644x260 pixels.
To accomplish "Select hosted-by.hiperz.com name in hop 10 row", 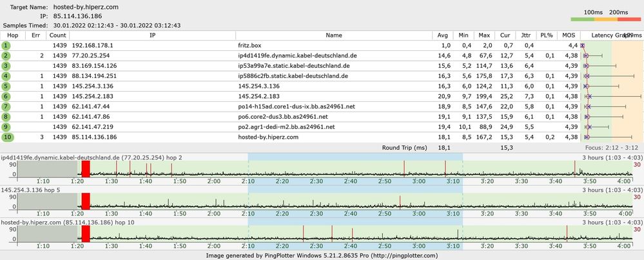I will 268,137.
